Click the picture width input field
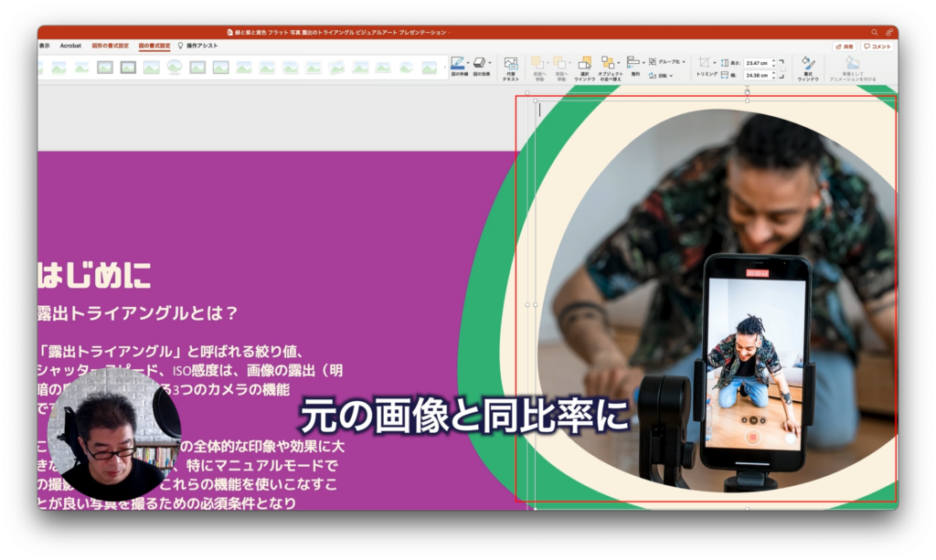936x560 pixels. (757, 75)
